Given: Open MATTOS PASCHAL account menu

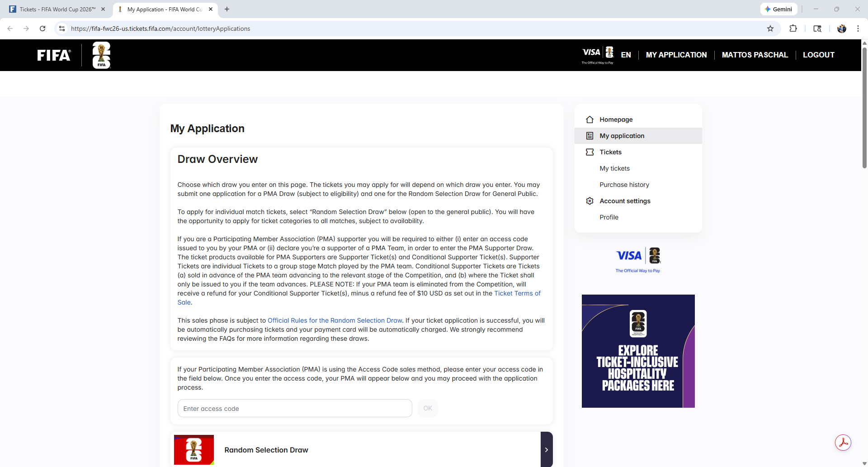Looking at the screenshot, I should [x=755, y=55].
